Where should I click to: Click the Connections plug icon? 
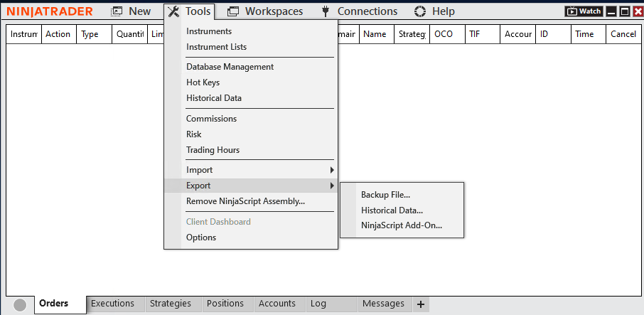tap(326, 11)
